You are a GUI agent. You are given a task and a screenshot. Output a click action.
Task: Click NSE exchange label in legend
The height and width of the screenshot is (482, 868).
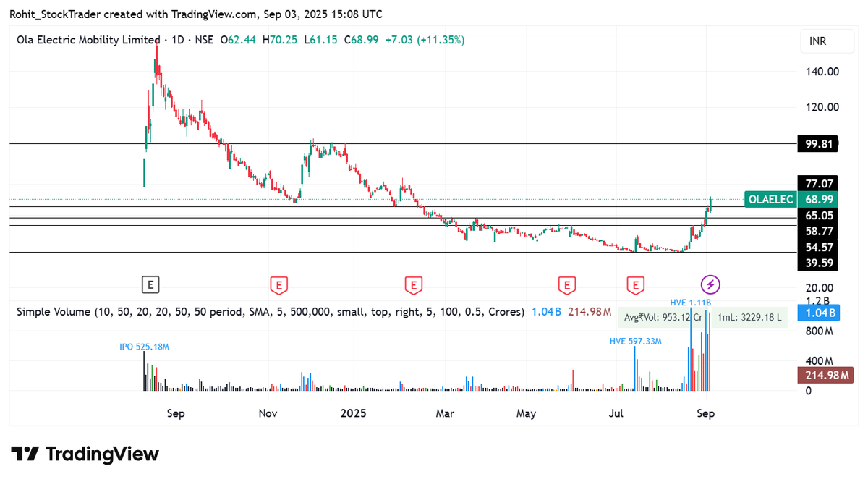click(x=203, y=40)
